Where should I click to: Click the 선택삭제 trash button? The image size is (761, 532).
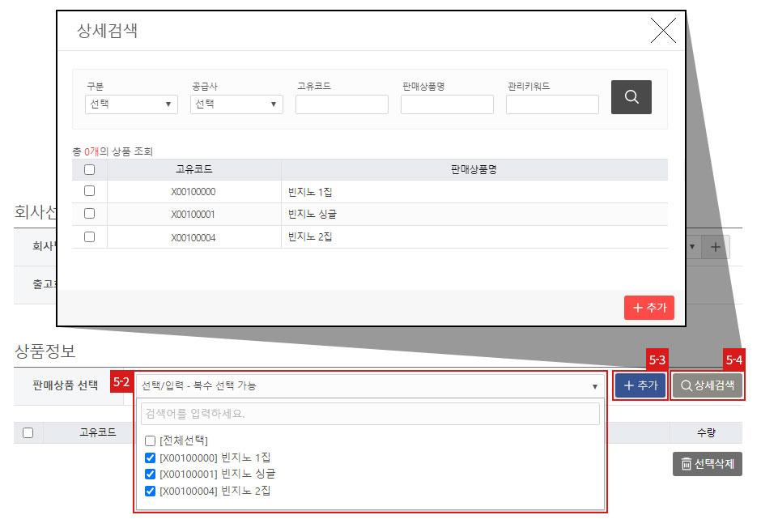[x=707, y=464]
